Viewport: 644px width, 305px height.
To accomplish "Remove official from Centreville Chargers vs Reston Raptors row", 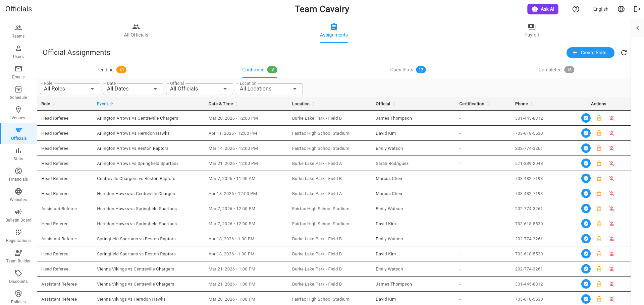I will pos(612,178).
